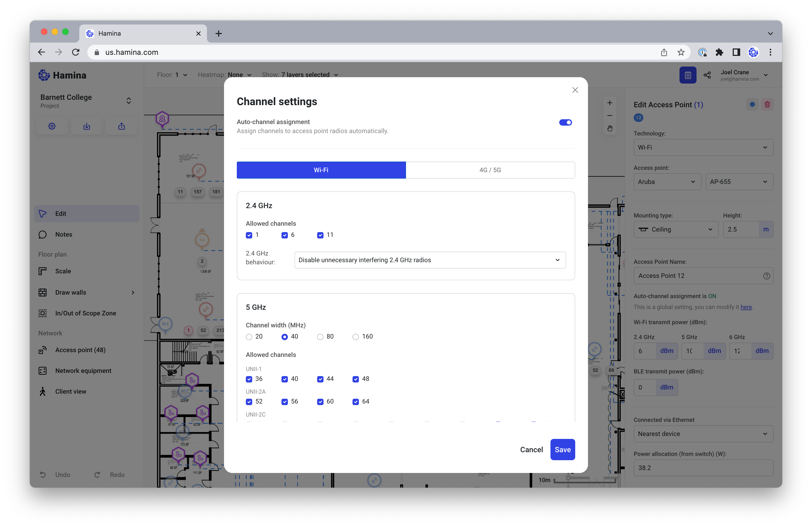Viewport: 812px width, 527px height.
Task: Select the Wi-Fi tab
Action: click(x=321, y=170)
